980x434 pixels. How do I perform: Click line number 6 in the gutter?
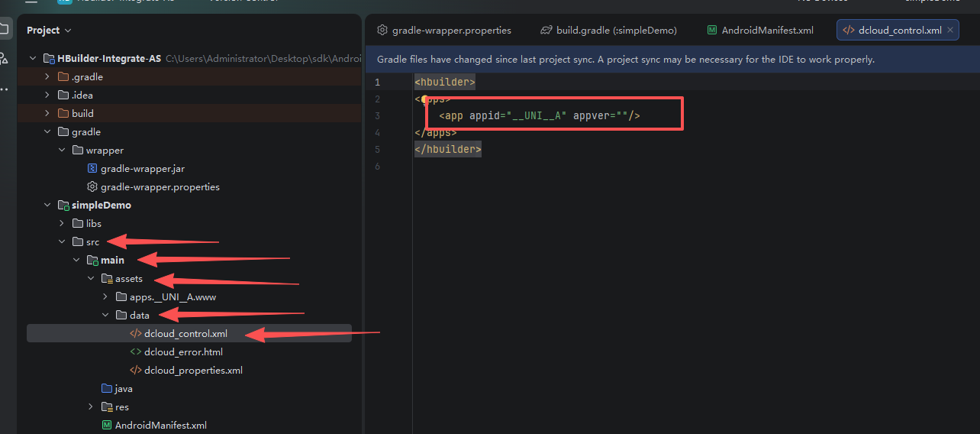(x=377, y=166)
